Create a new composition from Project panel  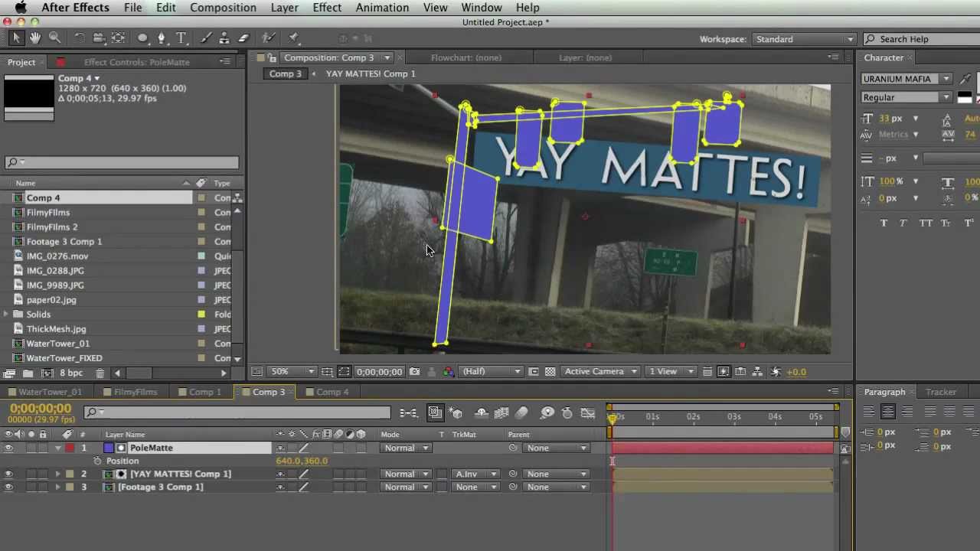(x=47, y=373)
